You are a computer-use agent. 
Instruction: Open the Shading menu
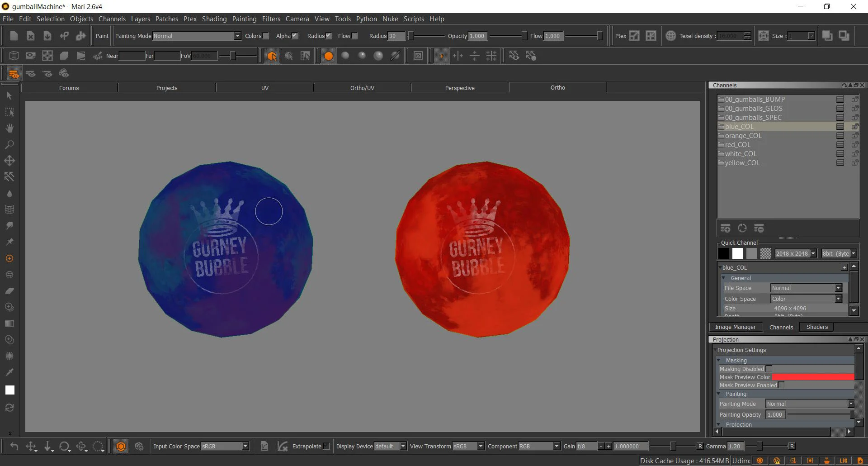[214, 19]
